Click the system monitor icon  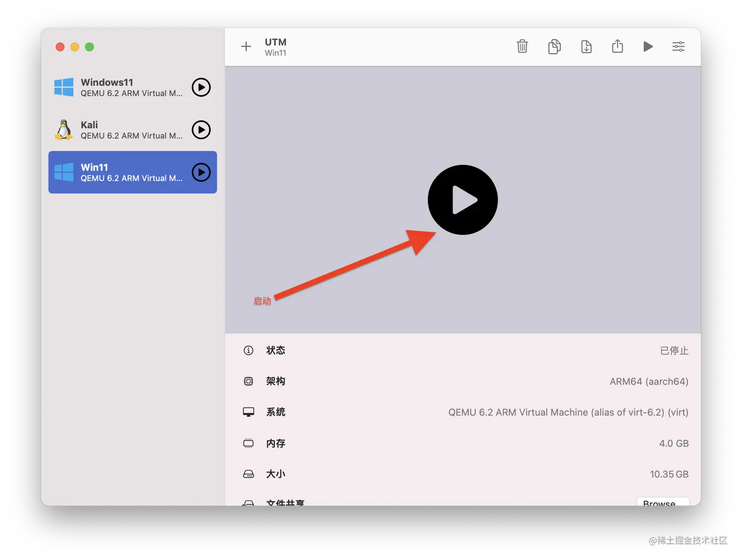pos(249,412)
